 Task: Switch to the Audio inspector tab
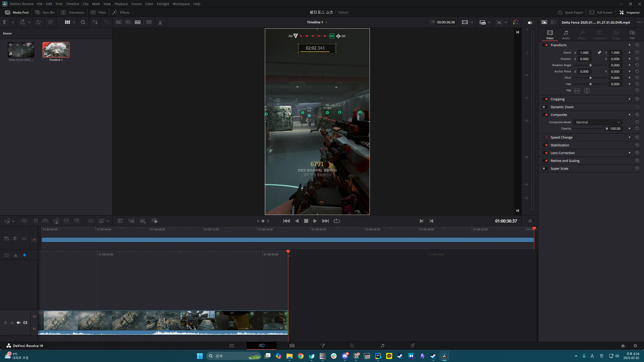566,35
